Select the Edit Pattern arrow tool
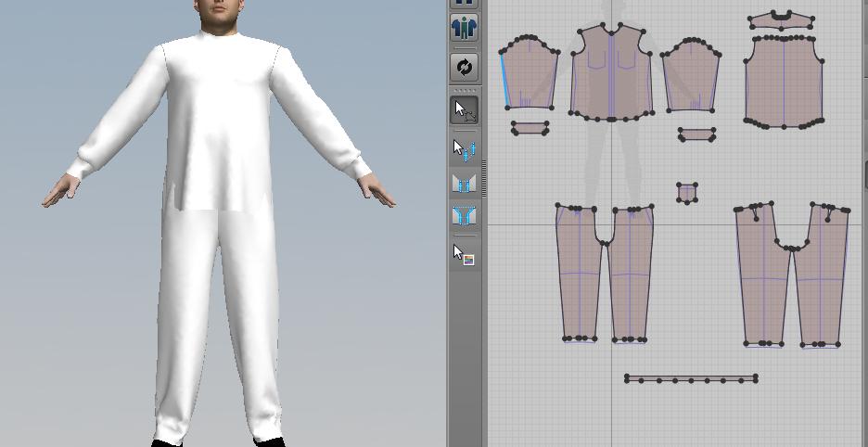The height and width of the screenshot is (447, 868). point(464,110)
